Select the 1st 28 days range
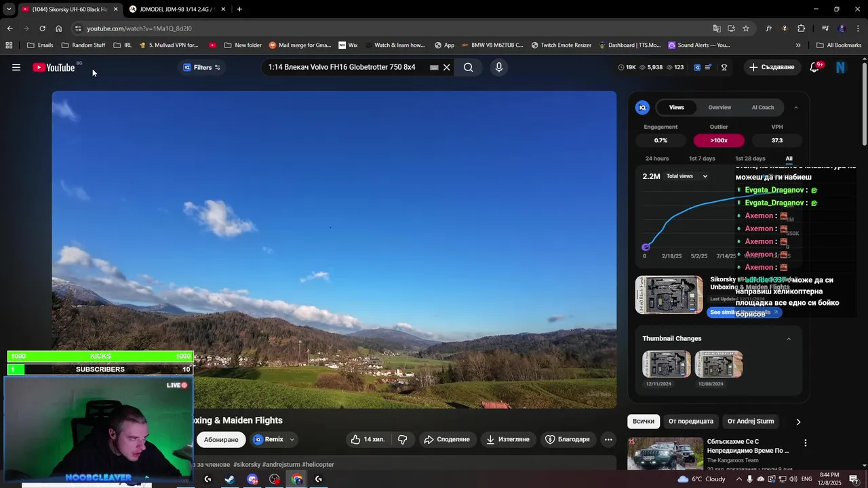 click(x=750, y=159)
